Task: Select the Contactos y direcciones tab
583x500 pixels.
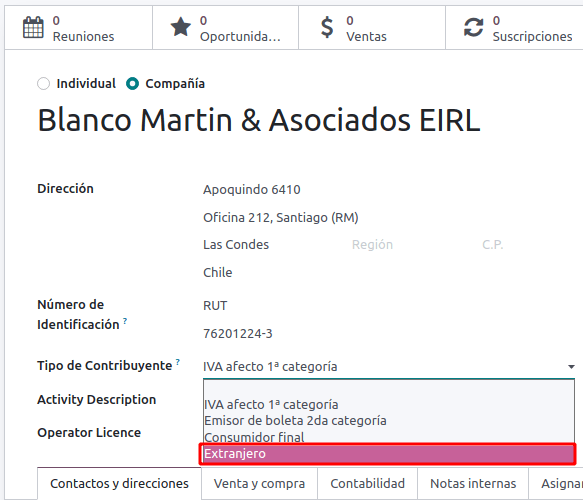Action: point(119,483)
